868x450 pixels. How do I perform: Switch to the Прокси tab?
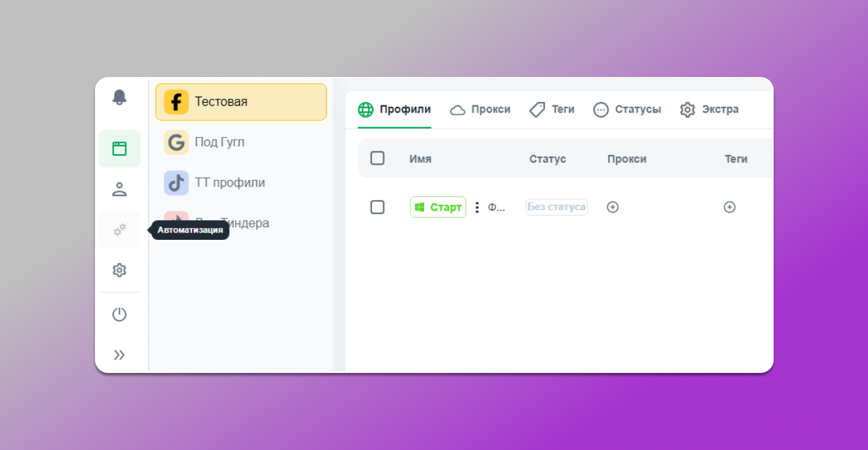click(481, 109)
